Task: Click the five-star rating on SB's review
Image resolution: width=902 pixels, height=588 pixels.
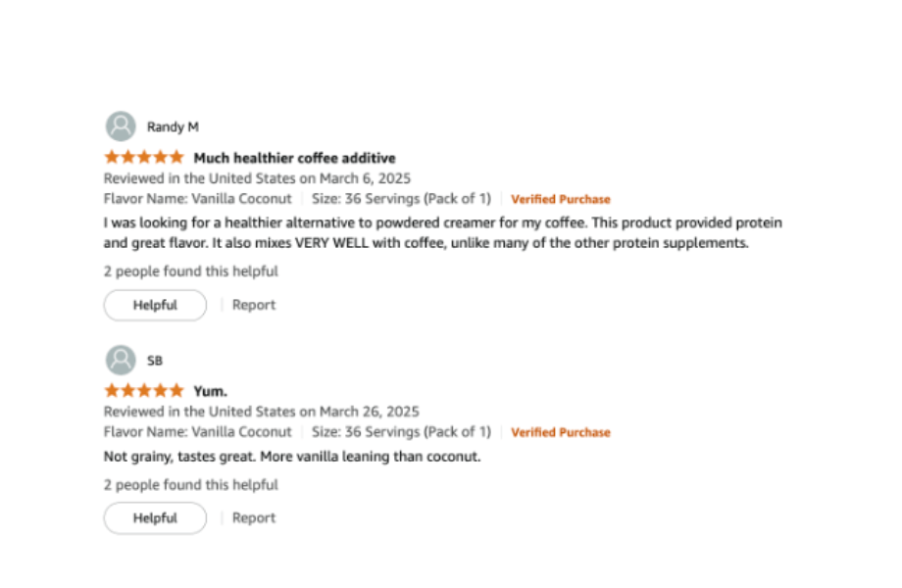Action: (x=142, y=390)
